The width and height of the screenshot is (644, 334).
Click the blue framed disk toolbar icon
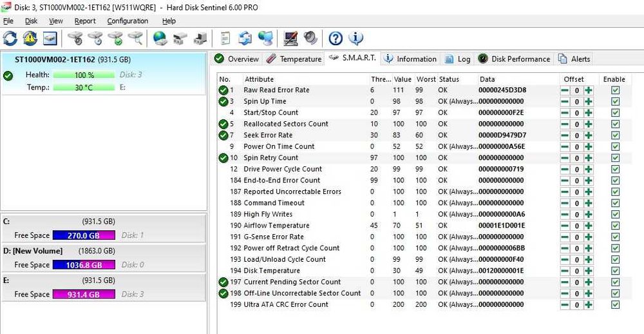[50, 38]
